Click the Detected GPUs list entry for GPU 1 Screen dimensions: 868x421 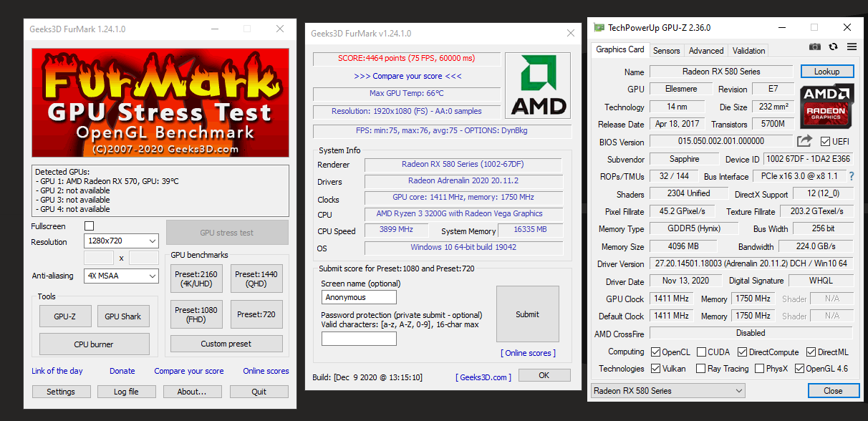coord(108,181)
